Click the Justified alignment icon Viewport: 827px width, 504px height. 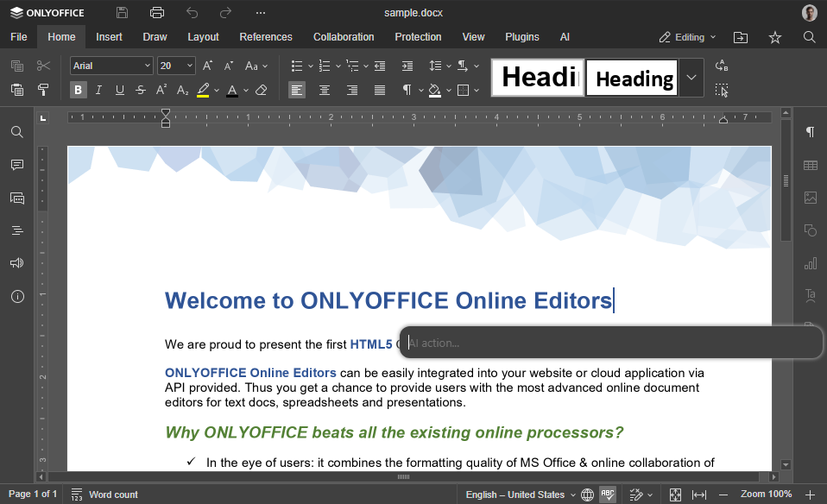coord(380,90)
